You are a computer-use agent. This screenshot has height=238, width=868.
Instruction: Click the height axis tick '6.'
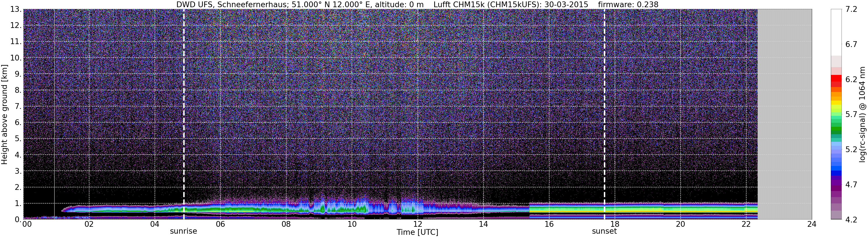tap(18, 123)
